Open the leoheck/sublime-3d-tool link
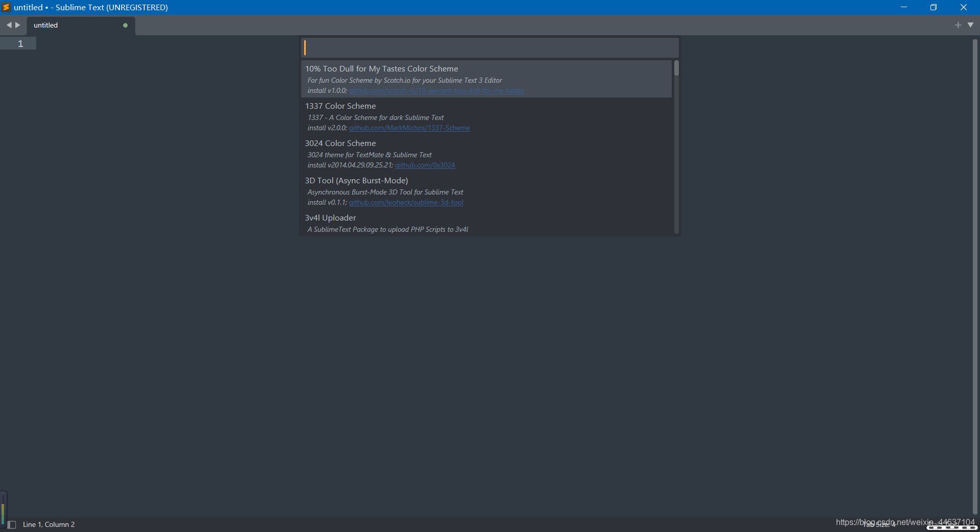Image resolution: width=980 pixels, height=532 pixels. click(x=406, y=203)
